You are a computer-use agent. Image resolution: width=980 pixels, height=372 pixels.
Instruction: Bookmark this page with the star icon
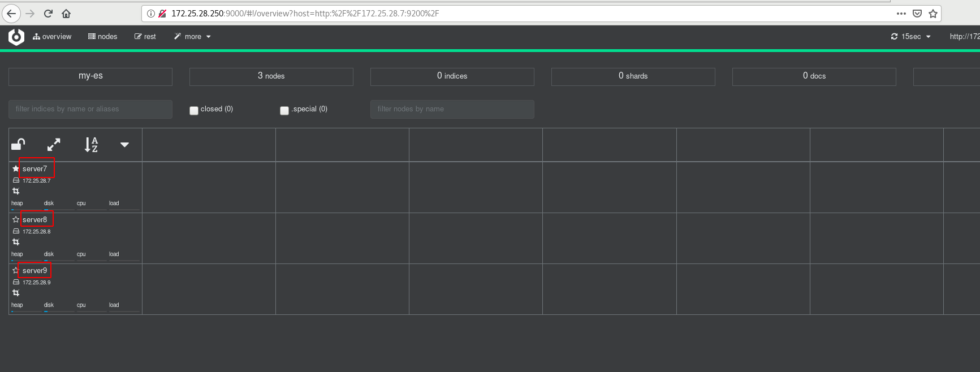[933, 14]
